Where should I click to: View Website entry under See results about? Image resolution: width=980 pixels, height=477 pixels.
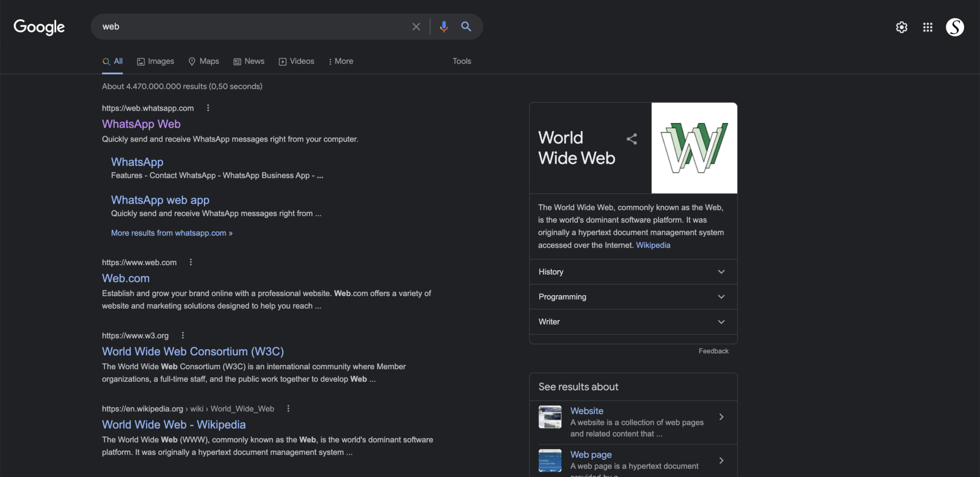click(x=587, y=410)
